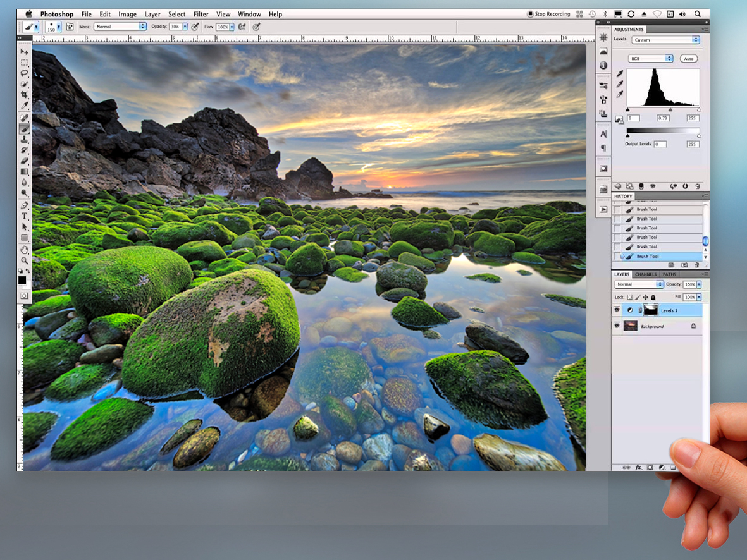This screenshot has width=747, height=560.
Task: Click the white point eyedropper in Levels
Action: click(x=620, y=95)
